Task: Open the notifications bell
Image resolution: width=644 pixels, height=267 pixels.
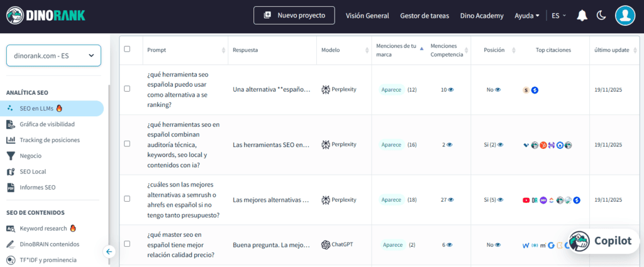Action: (582, 16)
